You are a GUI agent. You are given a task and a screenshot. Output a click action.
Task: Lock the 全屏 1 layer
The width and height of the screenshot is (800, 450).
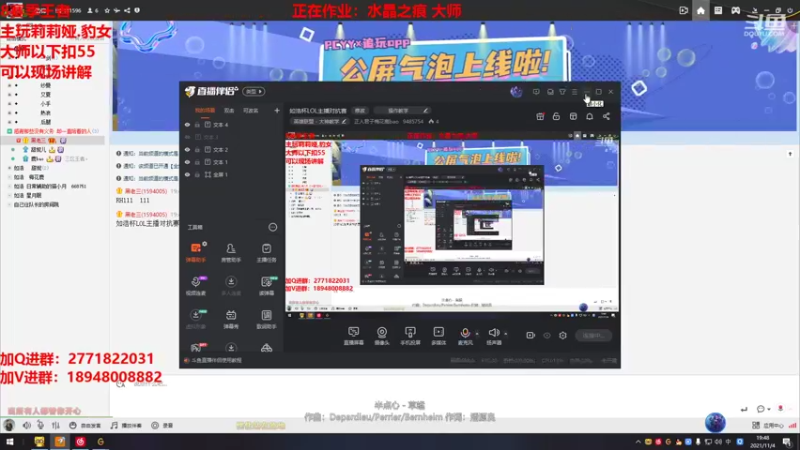coord(197,174)
